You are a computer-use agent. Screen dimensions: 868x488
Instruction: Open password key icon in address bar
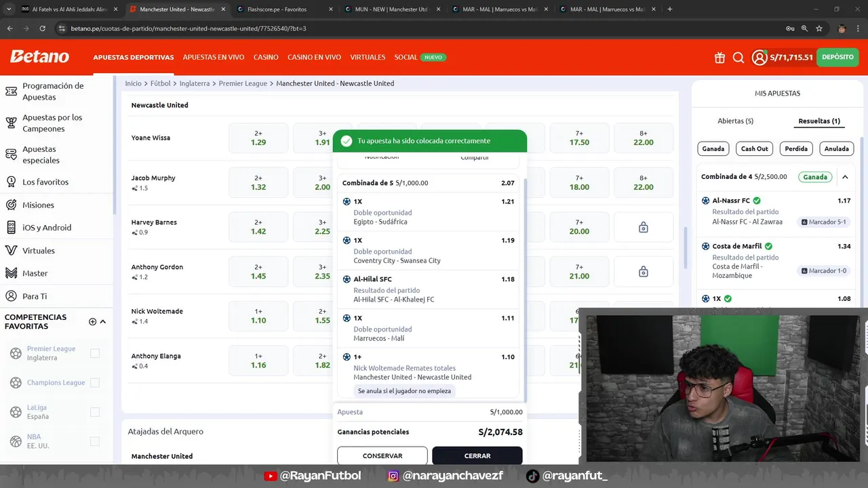point(790,28)
